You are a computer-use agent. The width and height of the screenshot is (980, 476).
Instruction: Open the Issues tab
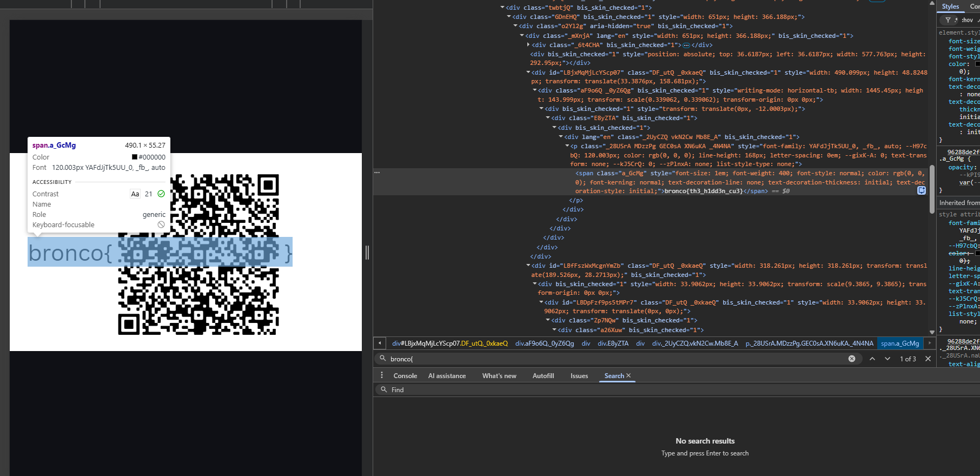579,375
